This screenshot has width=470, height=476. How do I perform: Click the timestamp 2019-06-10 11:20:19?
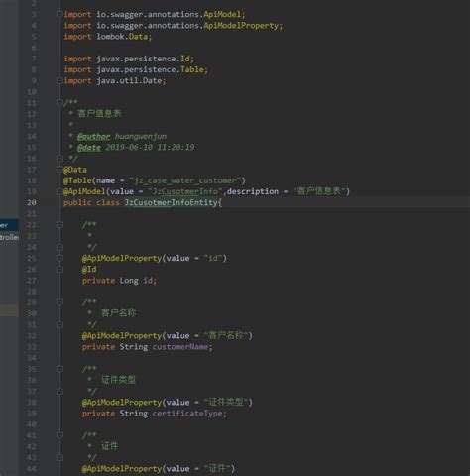[150, 148]
